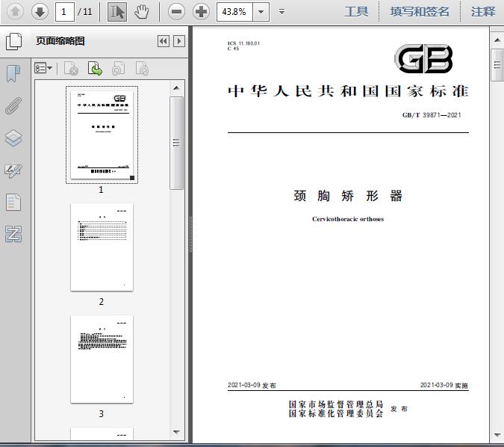Click the document title 颈胸矫形器
This screenshot has height=447, width=504.
pyautogui.click(x=348, y=196)
